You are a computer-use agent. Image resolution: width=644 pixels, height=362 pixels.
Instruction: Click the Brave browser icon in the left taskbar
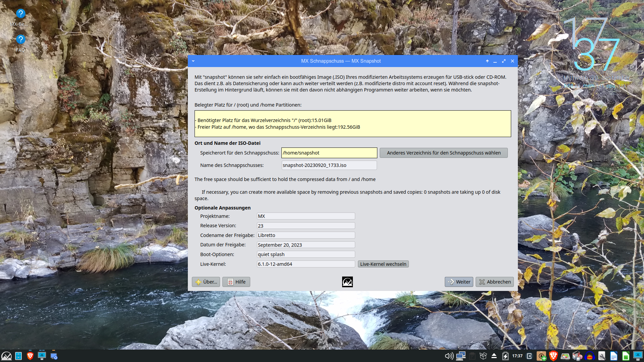click(30, 356)
